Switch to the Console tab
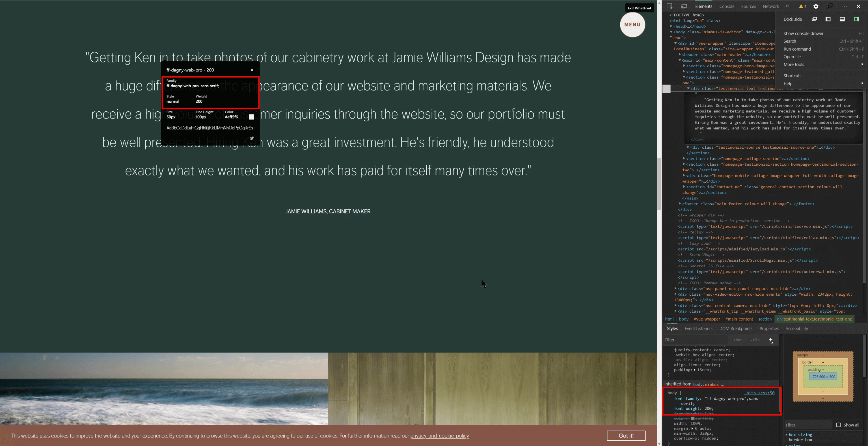Screen dimensions: 868x446 tap(726, 6)
